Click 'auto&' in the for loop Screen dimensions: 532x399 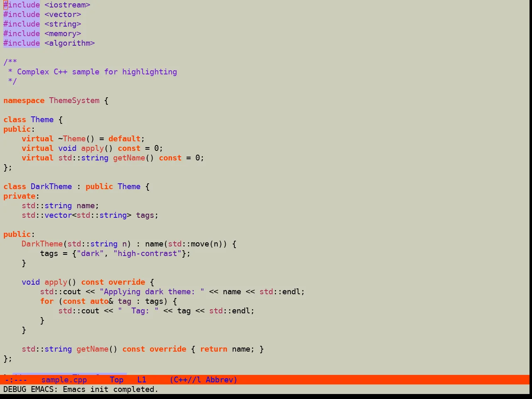[102, 301]
